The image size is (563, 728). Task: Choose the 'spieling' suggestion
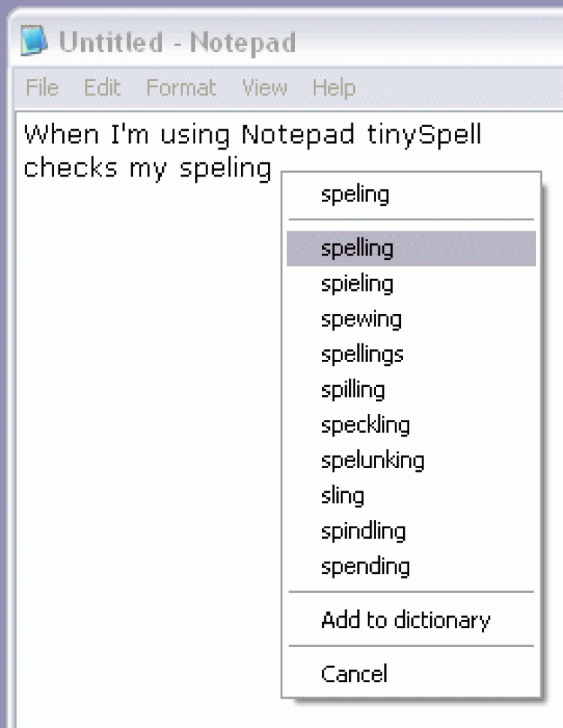357,283
